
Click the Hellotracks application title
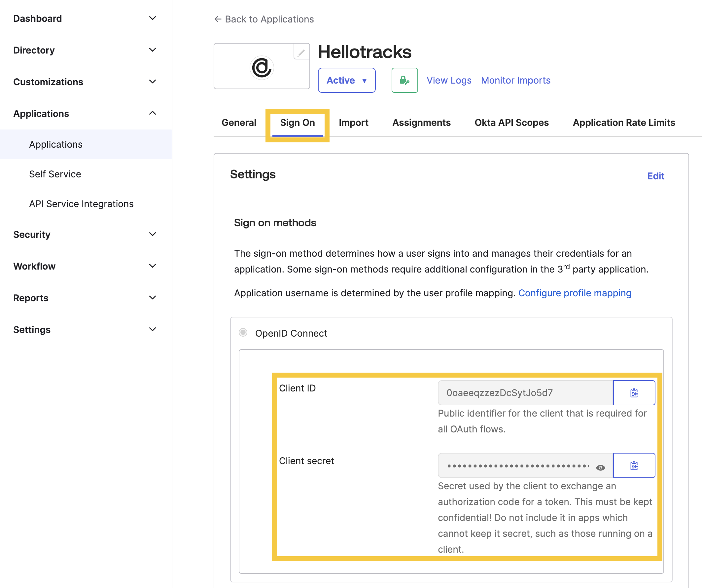tap(364, 52)
